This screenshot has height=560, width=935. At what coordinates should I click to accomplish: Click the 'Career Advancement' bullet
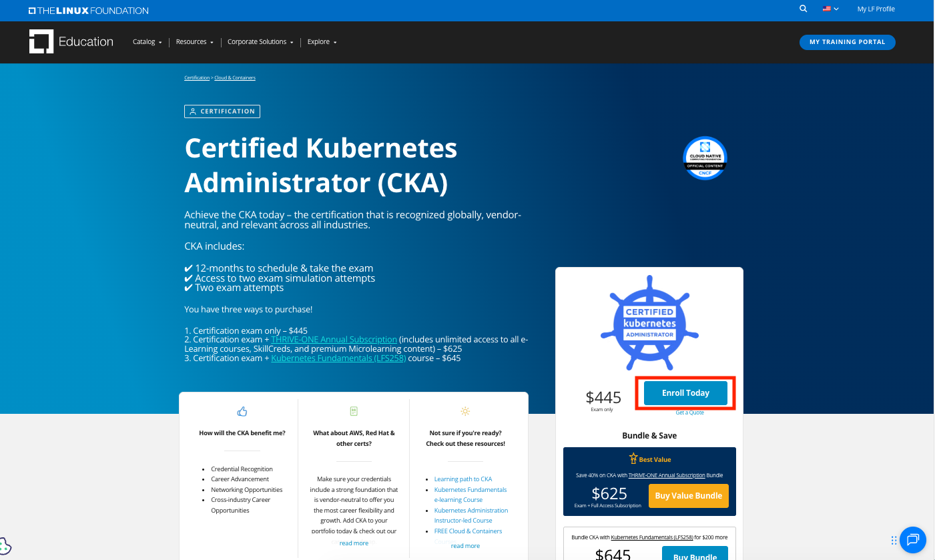coord(240,479)
